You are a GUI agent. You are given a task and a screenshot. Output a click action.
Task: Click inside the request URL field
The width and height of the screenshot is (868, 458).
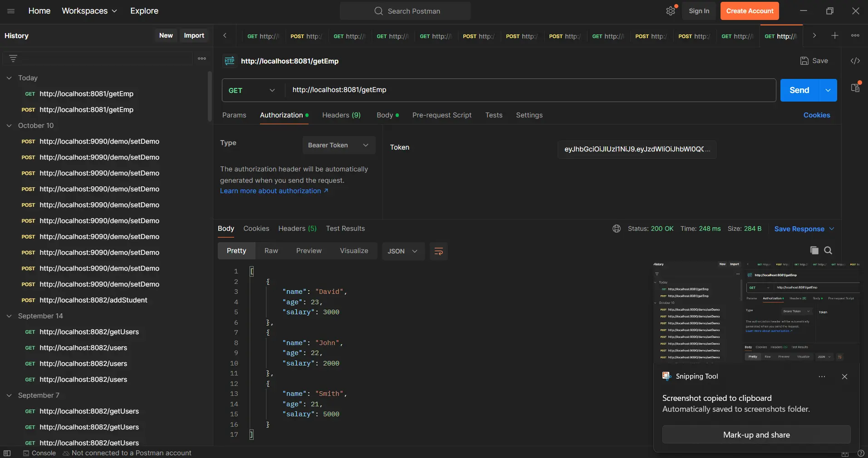[454, 90]
